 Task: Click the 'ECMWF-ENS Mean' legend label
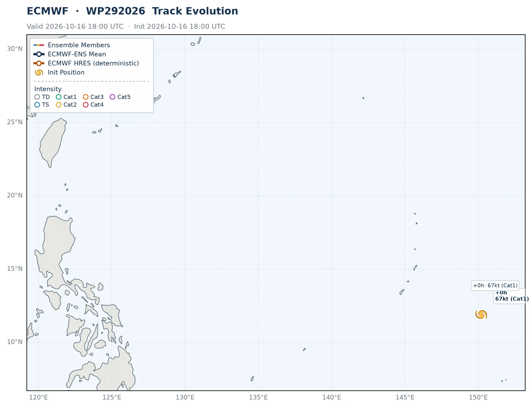pyautogui.click(x=77, y=54)
